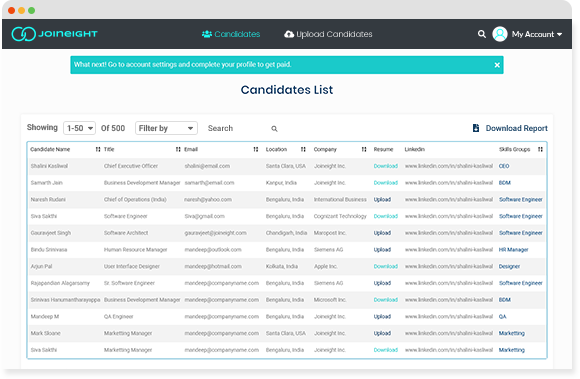Screen dimensions: 580x379
Task: Click the Software Architect title cell
Action: click(x=126, y=233)
